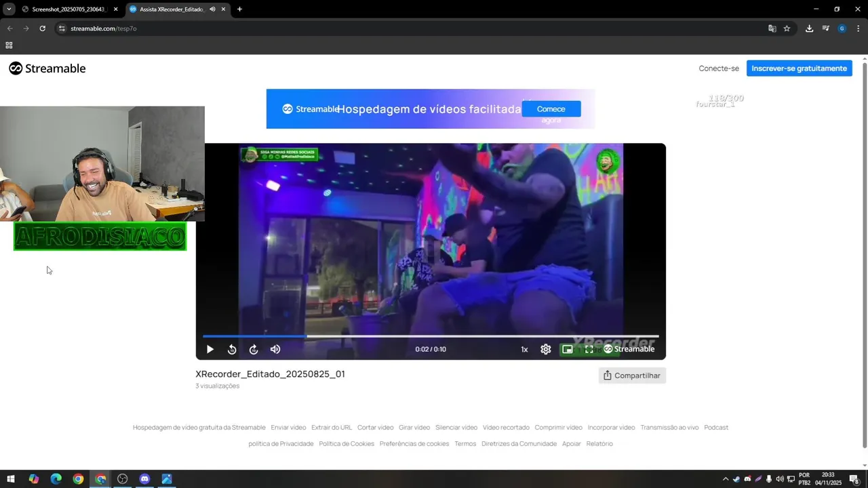Close the Assista XRecorder_Editado tab
868x488 pixels.
click(x=223, y=9)
